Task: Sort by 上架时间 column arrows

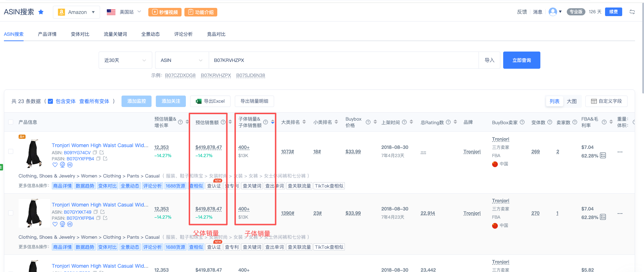Action: pos(411,122)
